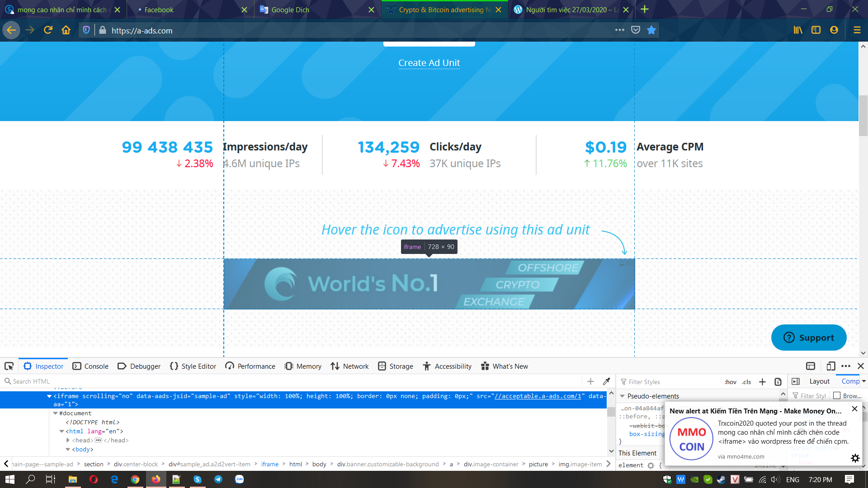
Task: Add a new CSS rule with the plus icon
Action: tap(762, 382)
